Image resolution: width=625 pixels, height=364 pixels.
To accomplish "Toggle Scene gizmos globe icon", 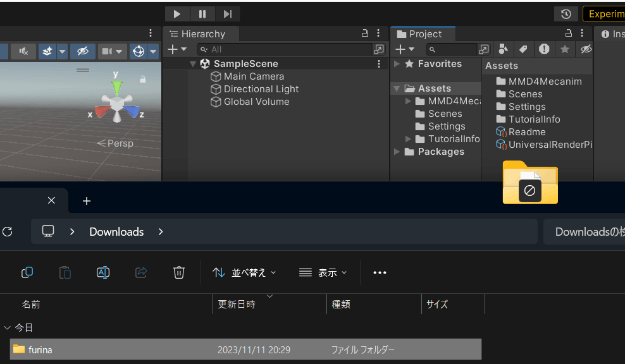I will pyautogui.click(x=139, y=51).
